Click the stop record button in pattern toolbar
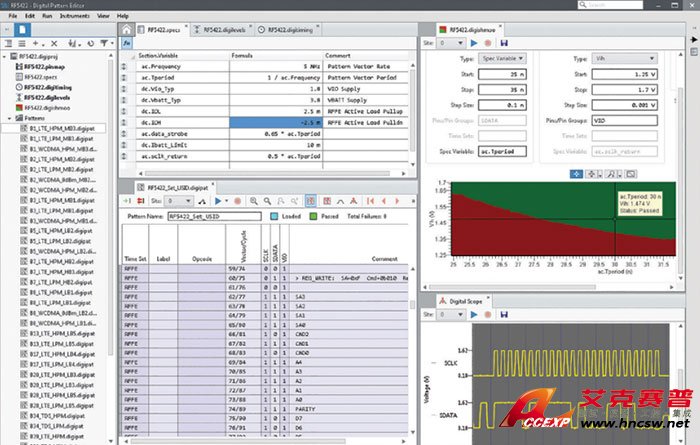The width and height of the screenshot is (700, 445). click(240, 201)
